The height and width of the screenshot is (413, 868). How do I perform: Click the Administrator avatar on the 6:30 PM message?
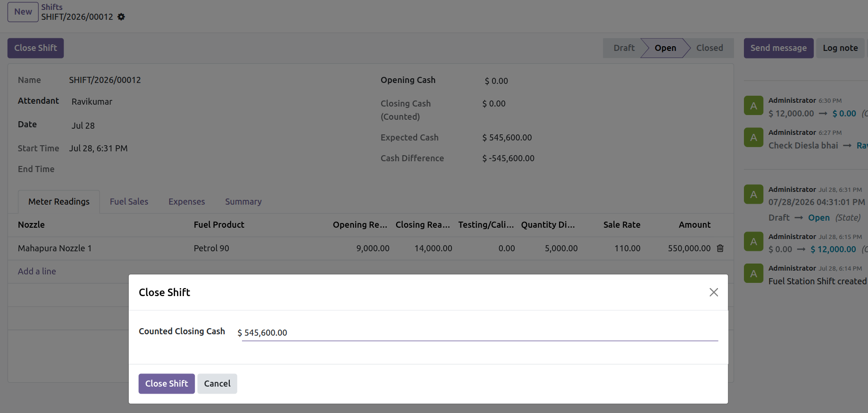753,106
